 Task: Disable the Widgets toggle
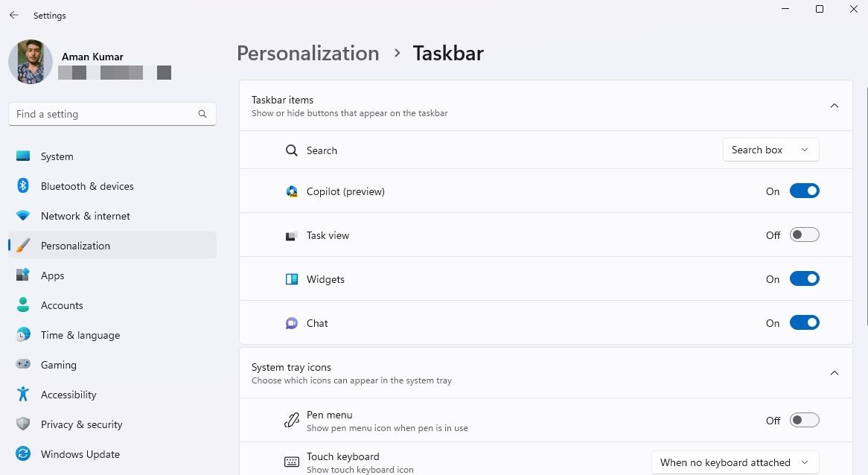tap(804, 278)
